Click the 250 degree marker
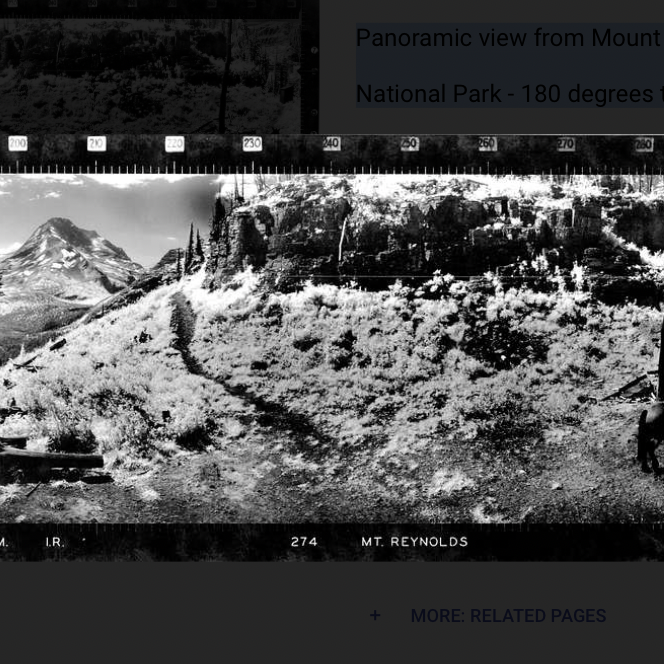Viewport: 664px width, 664px height. [409, 144]
